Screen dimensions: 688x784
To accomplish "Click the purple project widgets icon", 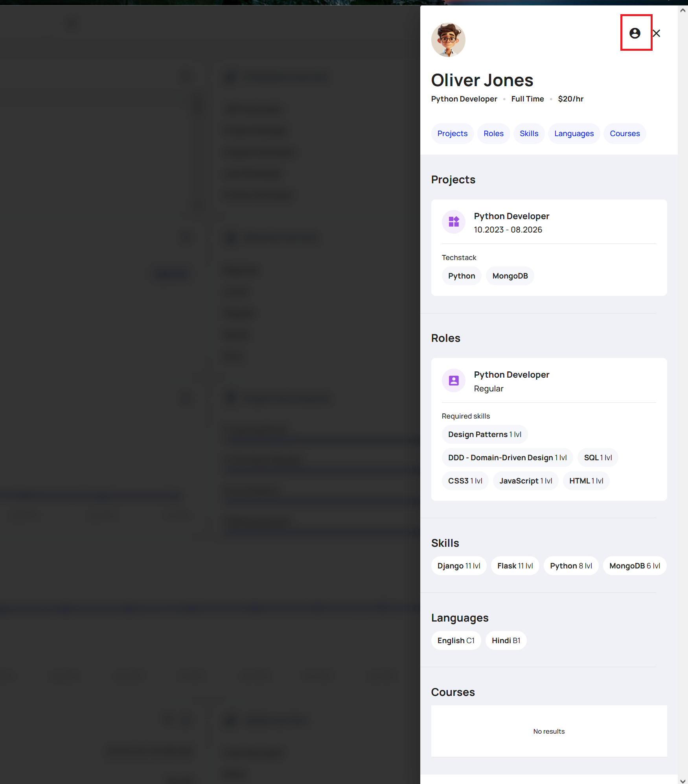I will tap(454, 222).
